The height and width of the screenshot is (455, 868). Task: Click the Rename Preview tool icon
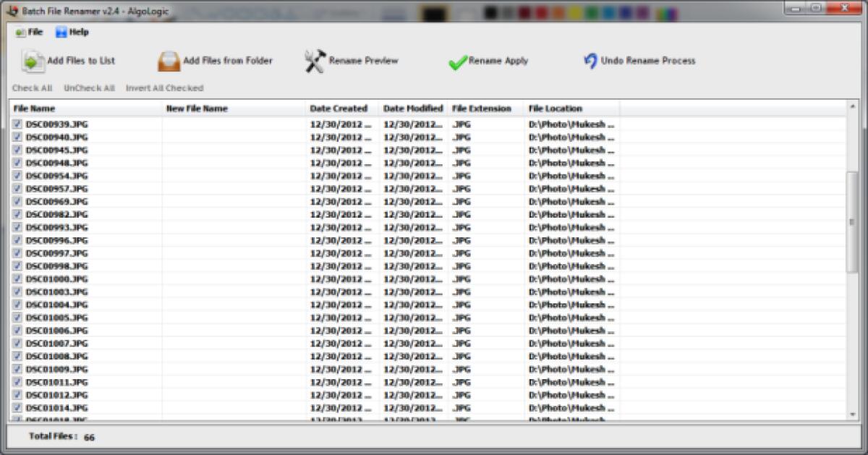pyautogui.click(x=314, y=61)
